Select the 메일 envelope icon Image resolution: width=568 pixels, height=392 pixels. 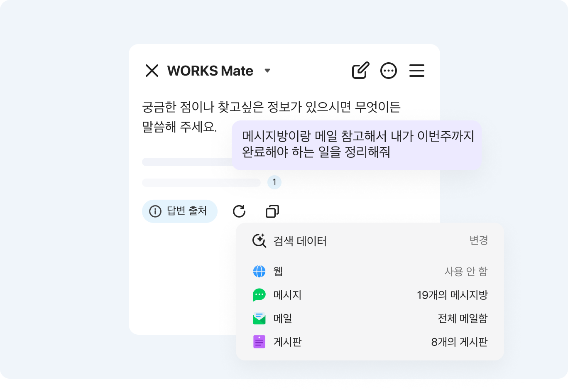pyautogui.click(x=259, y=318)
